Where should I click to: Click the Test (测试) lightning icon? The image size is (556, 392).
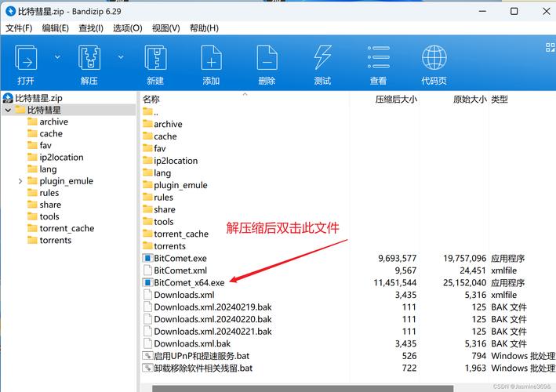[x=322, y=57]
